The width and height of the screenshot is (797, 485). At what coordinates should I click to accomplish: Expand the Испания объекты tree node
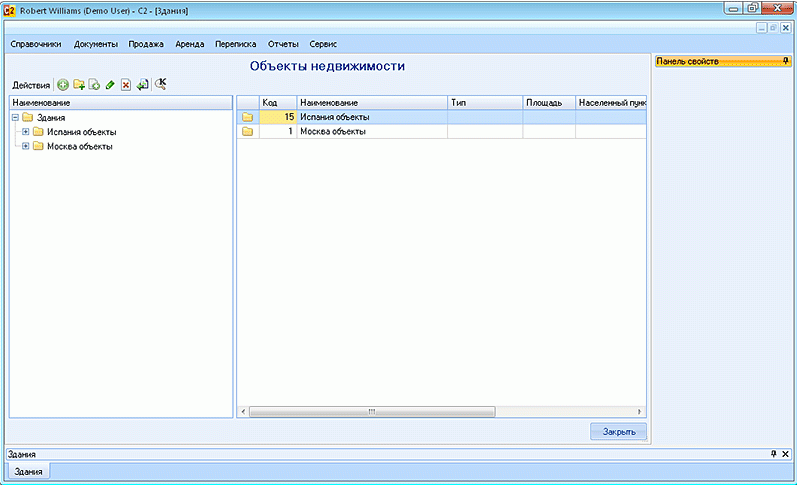pos(25,132)
